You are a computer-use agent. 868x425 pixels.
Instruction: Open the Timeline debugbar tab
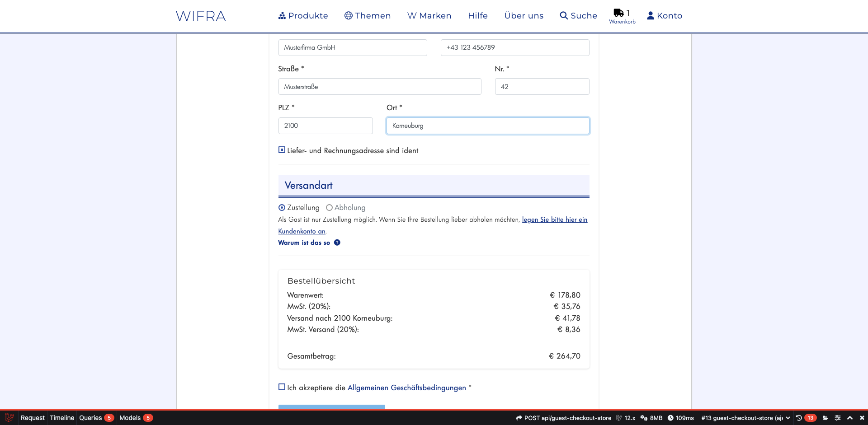coord(62,418)
